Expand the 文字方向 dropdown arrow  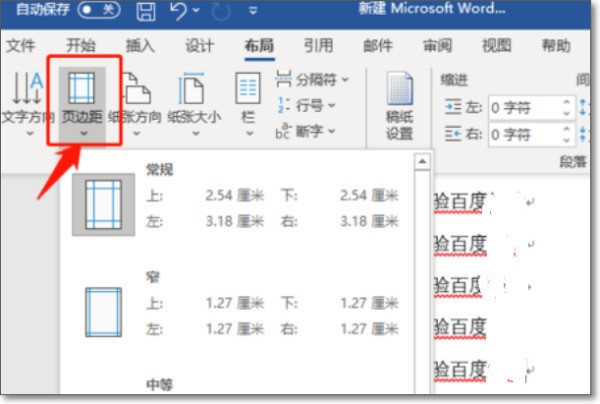click(x=29, y=134)
